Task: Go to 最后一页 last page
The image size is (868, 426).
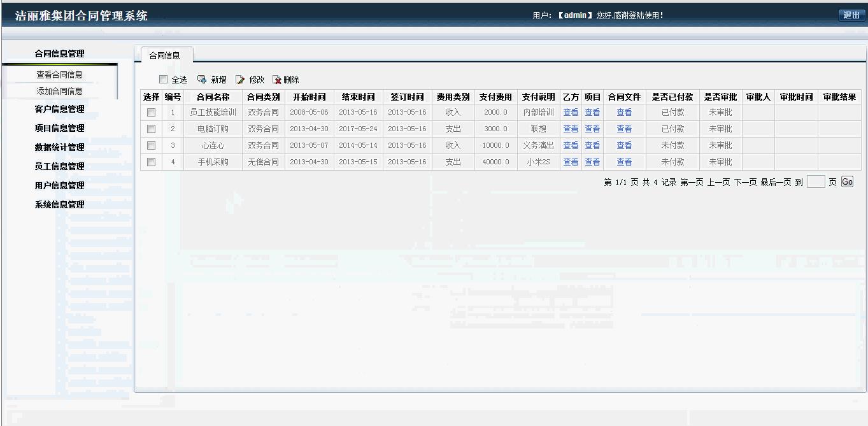Action: [x=776, y=182]
